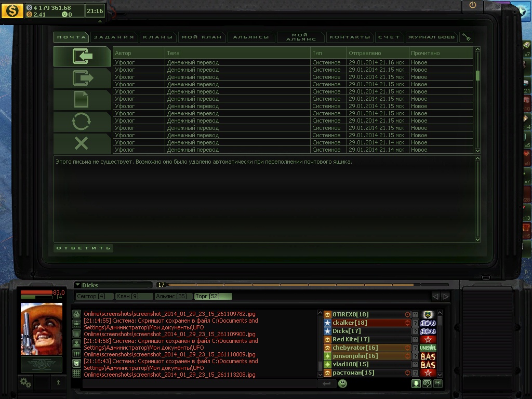Open the КЛАНЫ tab

(x=158, y=37)
